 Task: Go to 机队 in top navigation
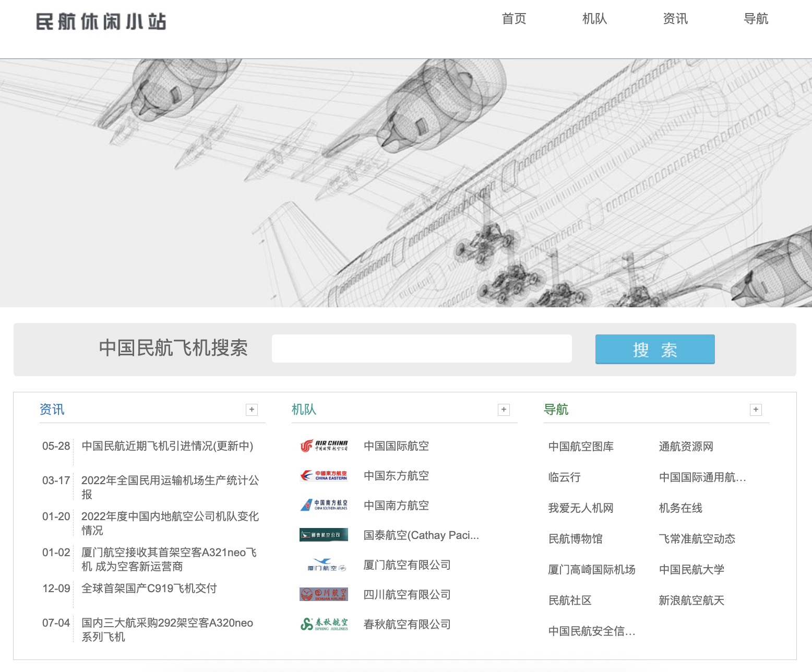pos(594,19)
